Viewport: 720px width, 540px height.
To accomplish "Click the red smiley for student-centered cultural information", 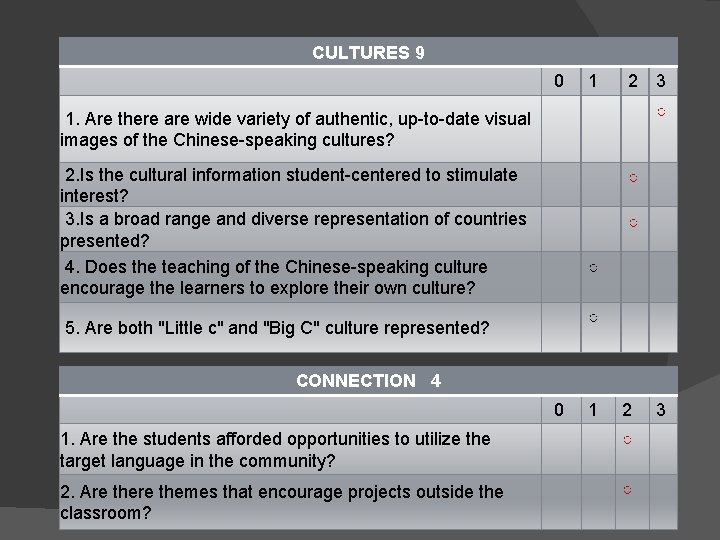I will 633,178.
